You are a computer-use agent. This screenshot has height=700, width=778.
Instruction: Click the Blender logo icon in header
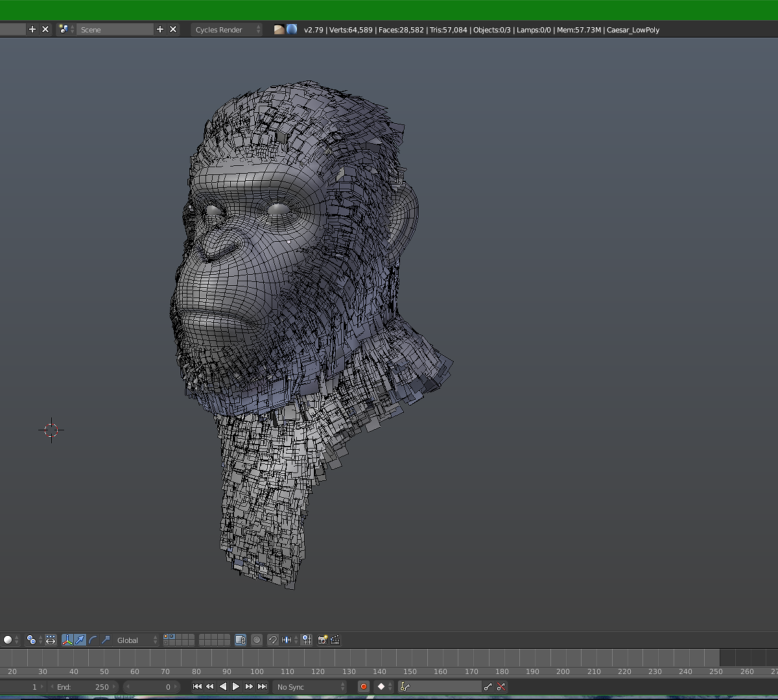(279, 29)
